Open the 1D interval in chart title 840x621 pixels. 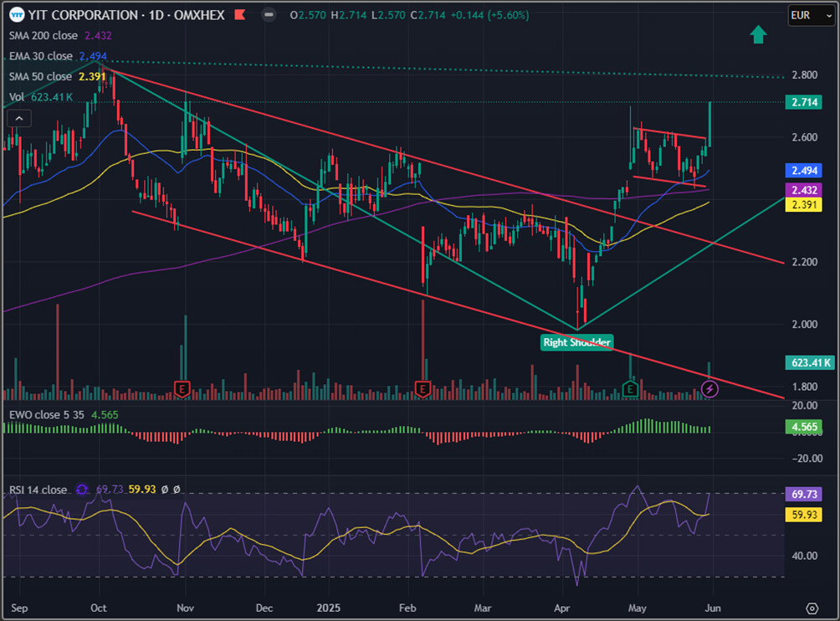click(156, 15)
